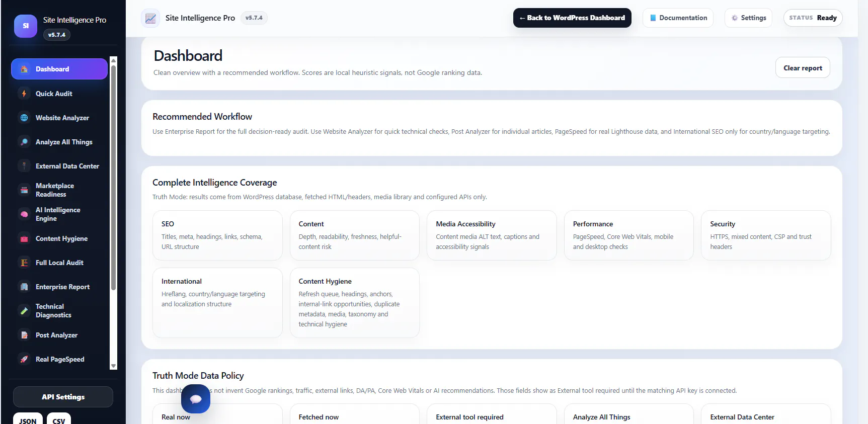Click the "Real now" card label

[176, 417]
